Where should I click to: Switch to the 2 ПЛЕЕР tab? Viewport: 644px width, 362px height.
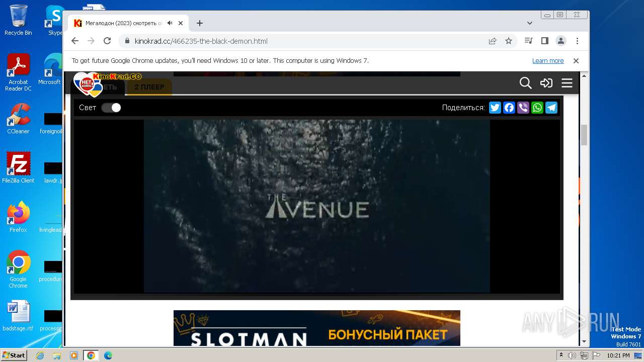pyautogui.click(x=149, y=87)
